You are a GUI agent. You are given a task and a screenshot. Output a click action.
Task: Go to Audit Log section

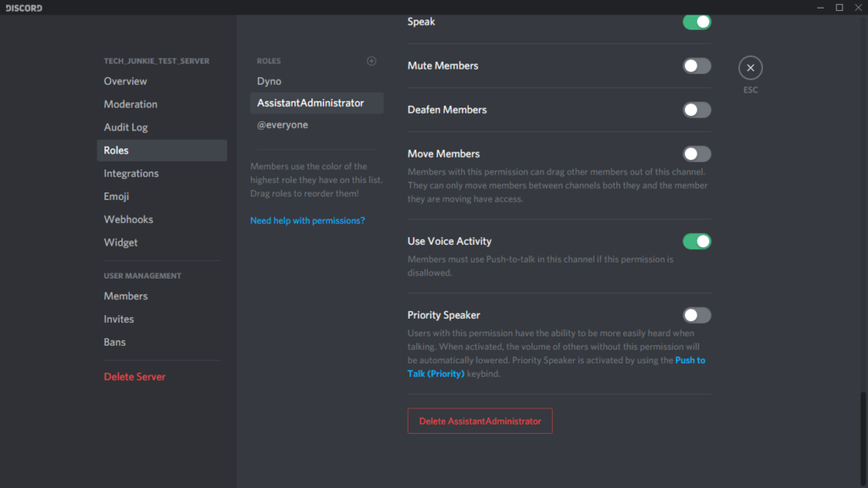pos(125,127)
